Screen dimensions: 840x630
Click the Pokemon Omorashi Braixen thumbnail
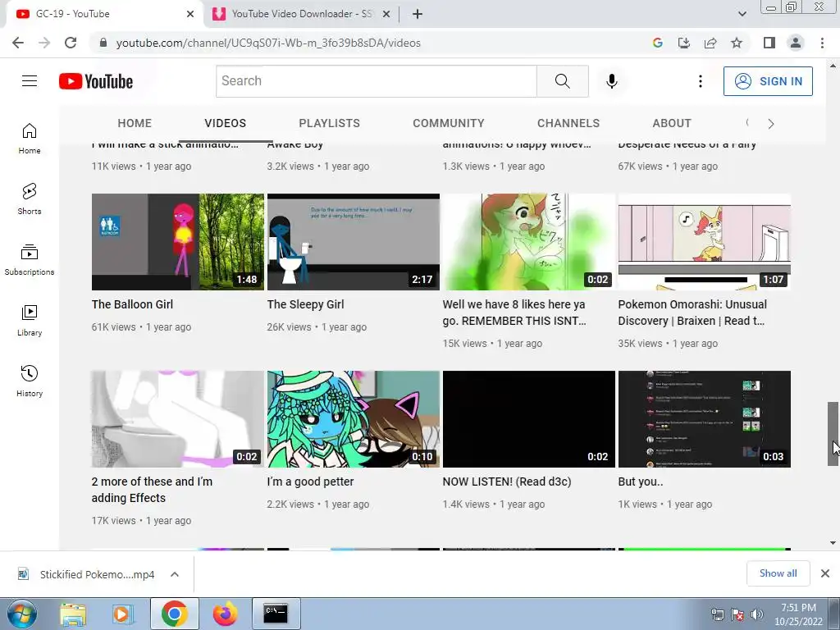(x=705, y=242)
